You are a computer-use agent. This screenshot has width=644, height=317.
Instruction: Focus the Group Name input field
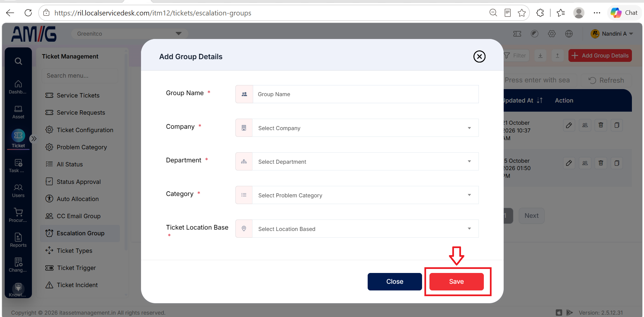pos(365,94)
